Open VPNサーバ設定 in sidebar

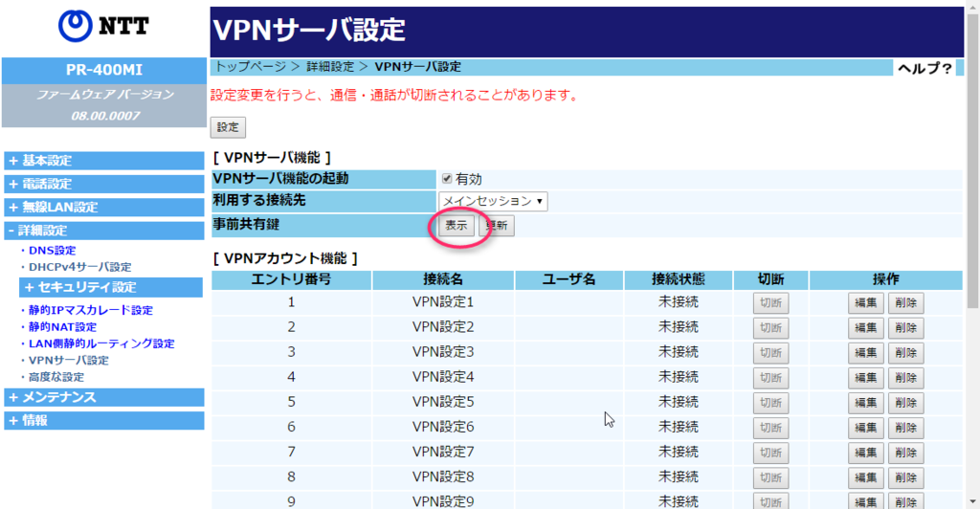(x=69, y=361)
